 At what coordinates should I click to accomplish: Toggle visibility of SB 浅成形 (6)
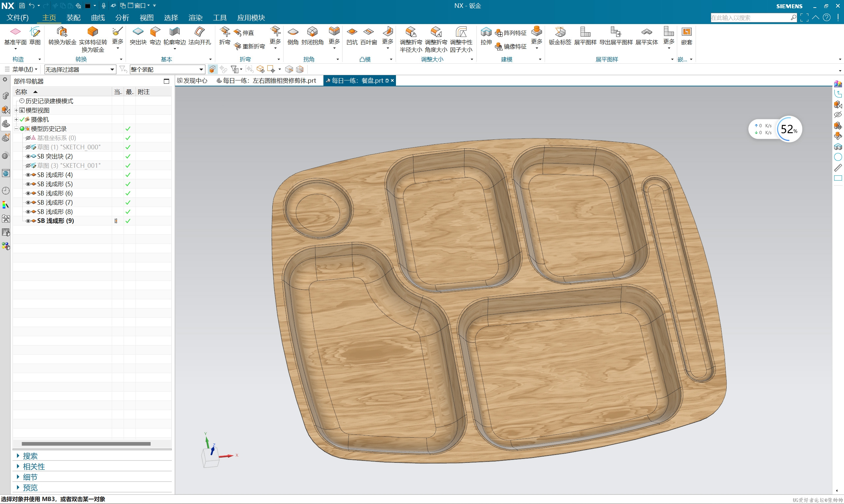(x=28, y=193)
